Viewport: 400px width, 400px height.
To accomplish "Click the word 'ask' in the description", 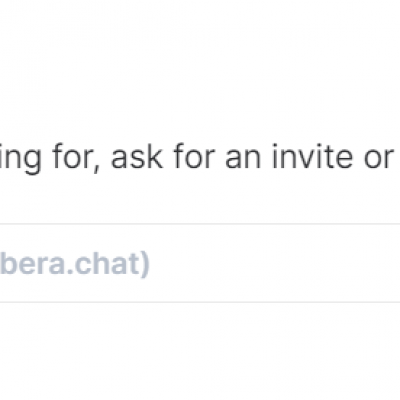I will tap(137, 157).
